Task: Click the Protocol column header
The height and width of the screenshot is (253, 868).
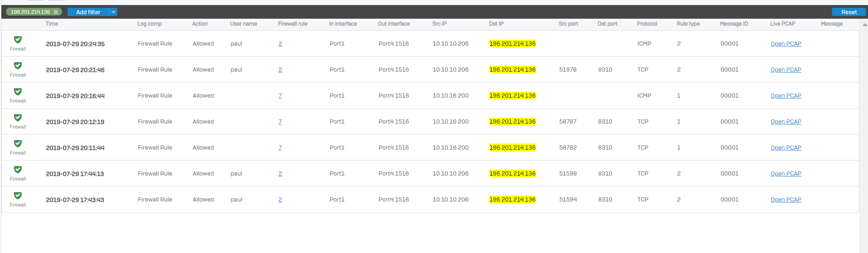Action: tap(647, 24)
